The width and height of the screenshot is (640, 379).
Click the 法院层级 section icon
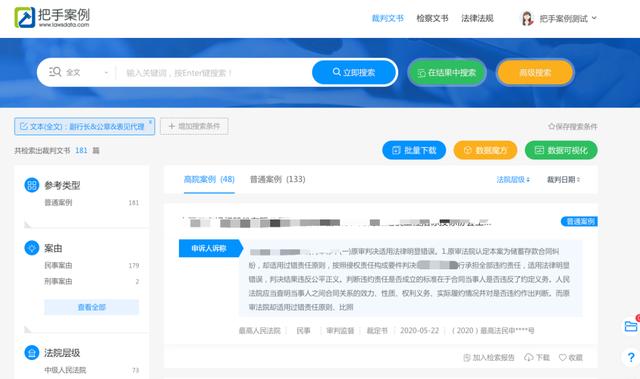point(32,352)
